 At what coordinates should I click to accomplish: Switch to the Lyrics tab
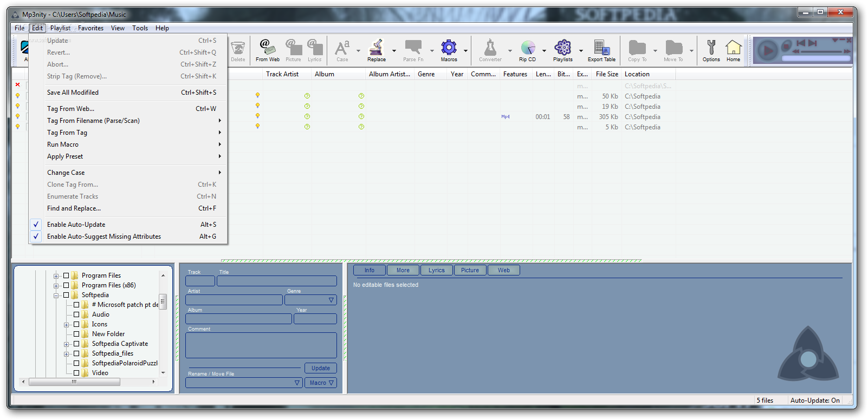(x=436, y=270)
